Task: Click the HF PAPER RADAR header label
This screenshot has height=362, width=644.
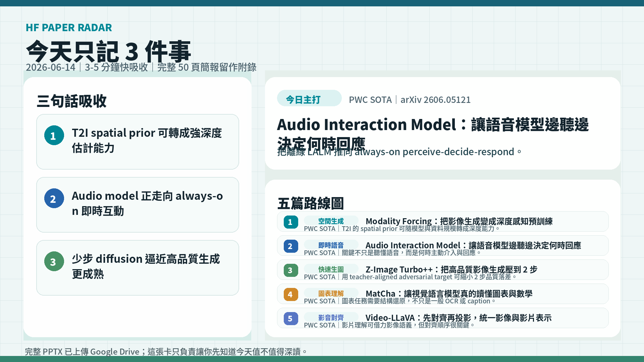Action: [x=69, y=27]
